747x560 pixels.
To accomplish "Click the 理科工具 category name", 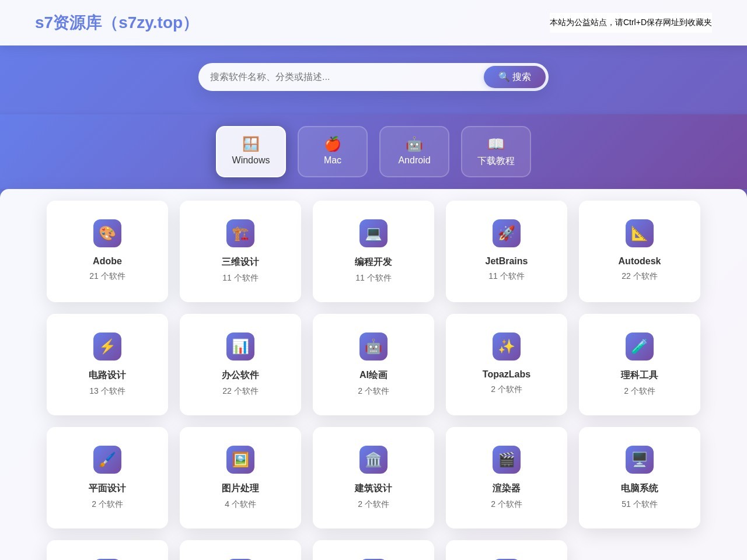I will (640, 375).
